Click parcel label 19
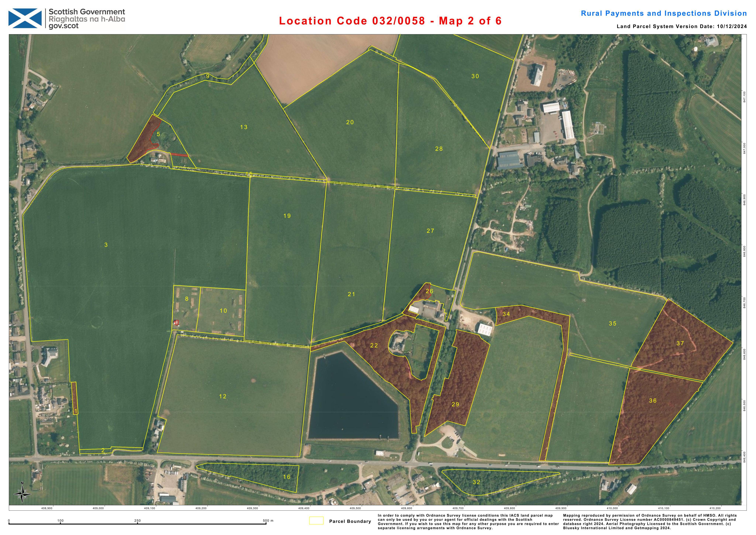Screen dimensions: 756x535 (287, 216)
